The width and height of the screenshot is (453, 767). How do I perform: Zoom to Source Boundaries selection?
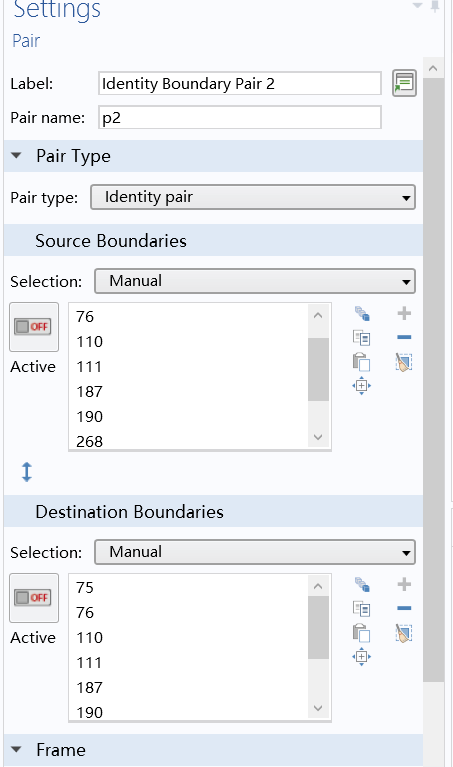[x=362, y=386]
